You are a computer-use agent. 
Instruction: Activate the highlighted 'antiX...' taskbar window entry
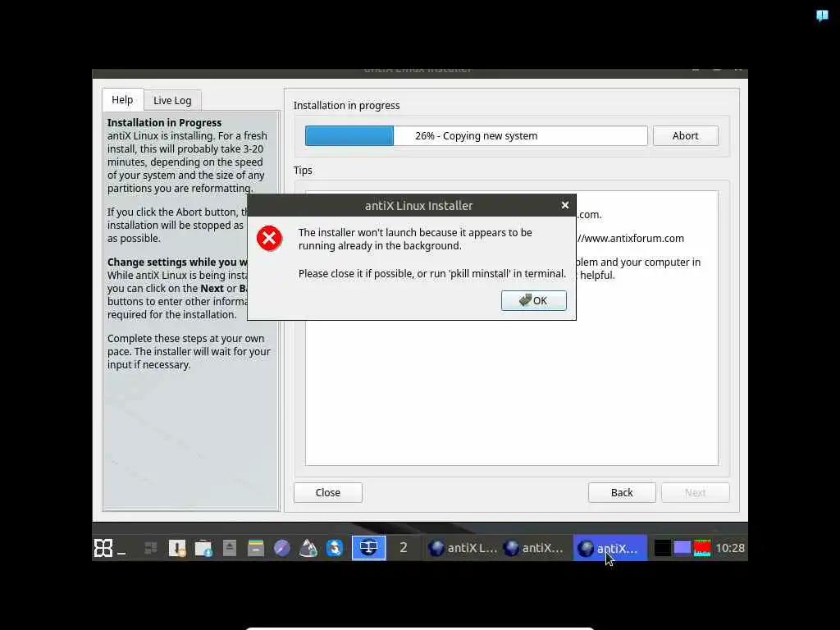tap(609, 547)
